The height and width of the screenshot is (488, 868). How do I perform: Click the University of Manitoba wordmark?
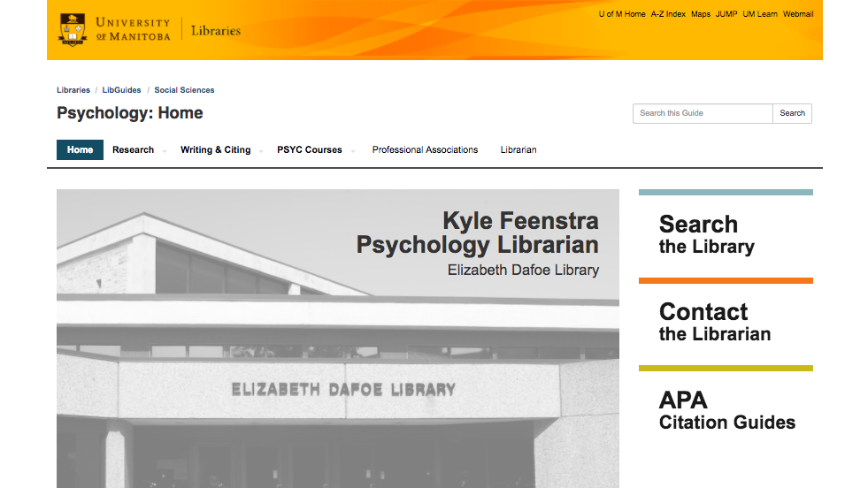pos(133,29)
